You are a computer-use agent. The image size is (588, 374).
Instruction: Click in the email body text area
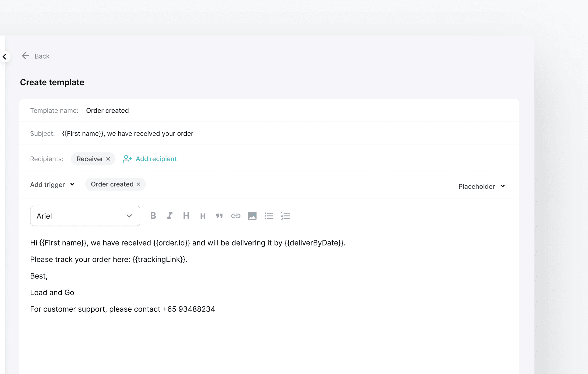(x=269, y=337)
